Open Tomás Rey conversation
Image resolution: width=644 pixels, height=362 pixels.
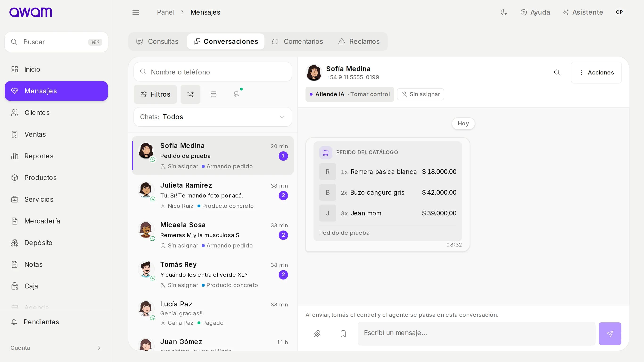pos(213,275)
